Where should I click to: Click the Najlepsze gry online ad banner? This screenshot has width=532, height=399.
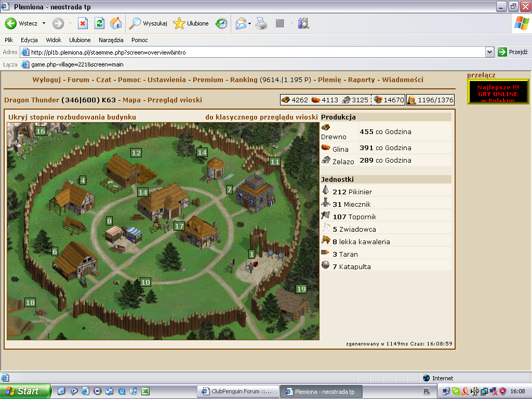[490, 91]
